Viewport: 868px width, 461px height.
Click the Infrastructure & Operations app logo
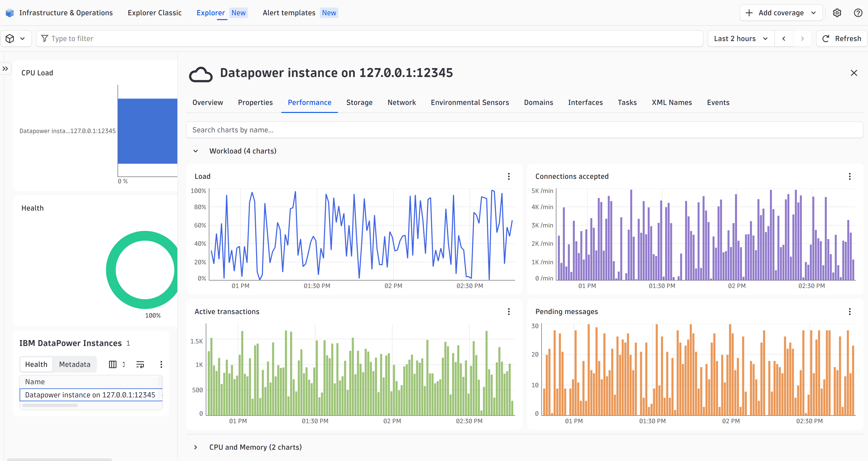[10, 13]
